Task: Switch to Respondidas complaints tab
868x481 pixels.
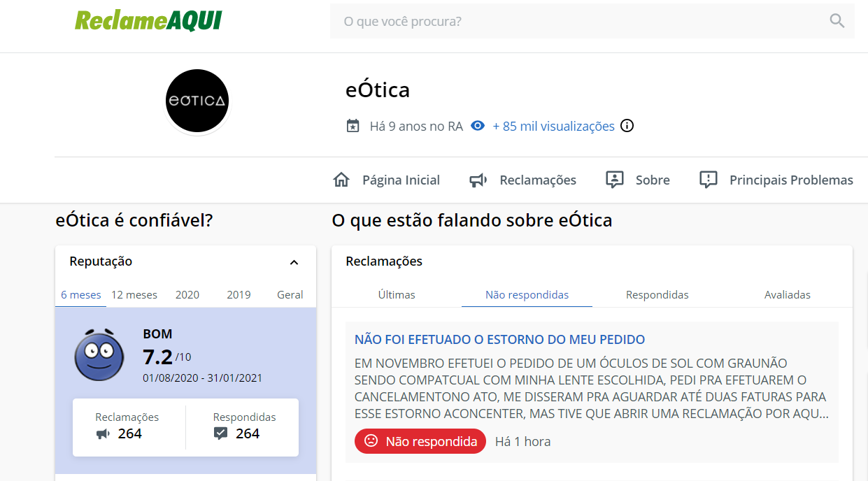Action: coord(657,295)
